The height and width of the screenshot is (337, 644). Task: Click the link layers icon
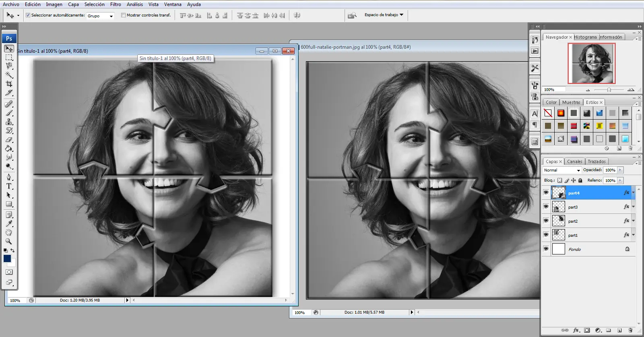click(x=565, y=330)
